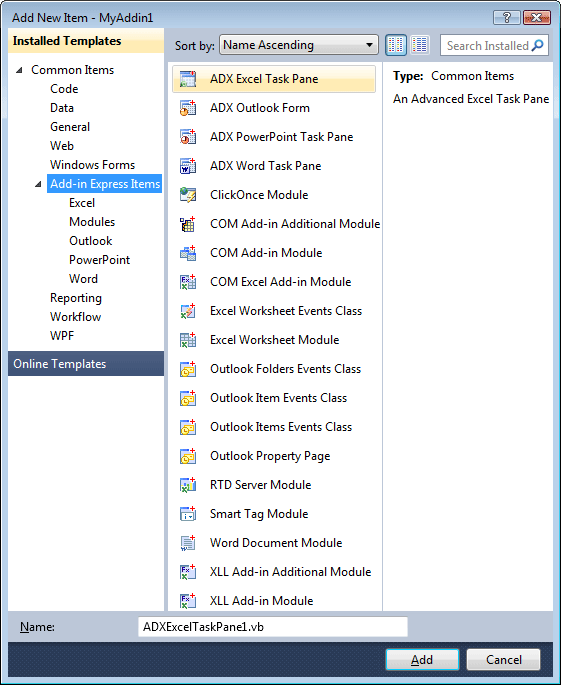Select the Outlook Items Events Class icon

pos(188,427)
